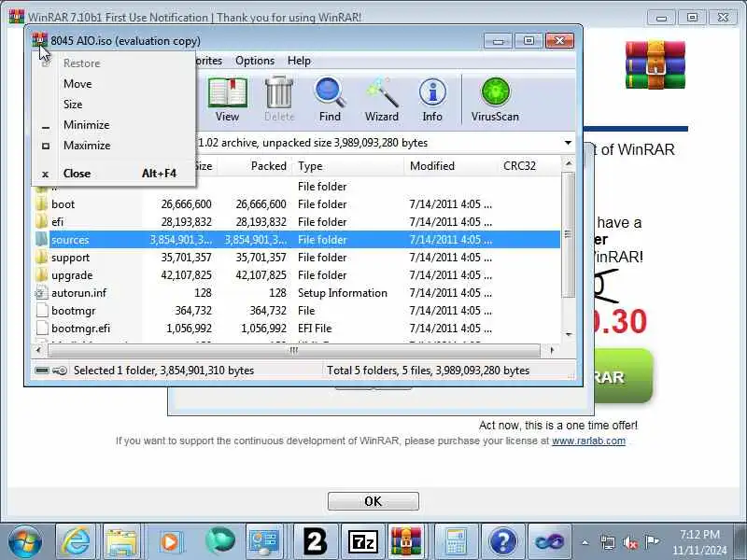Click the large WinRAR books logo
Screen dimensions: 747x560
coord(655,64)
